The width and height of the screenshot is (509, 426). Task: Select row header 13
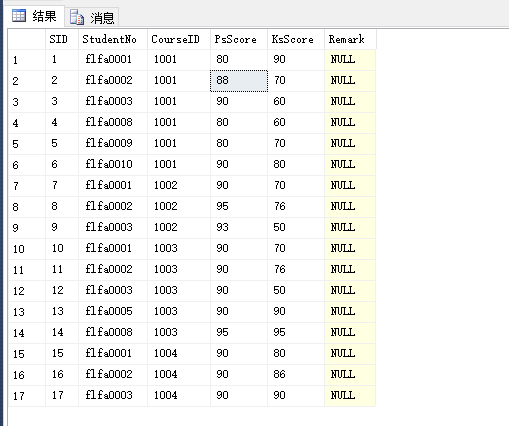27,312
